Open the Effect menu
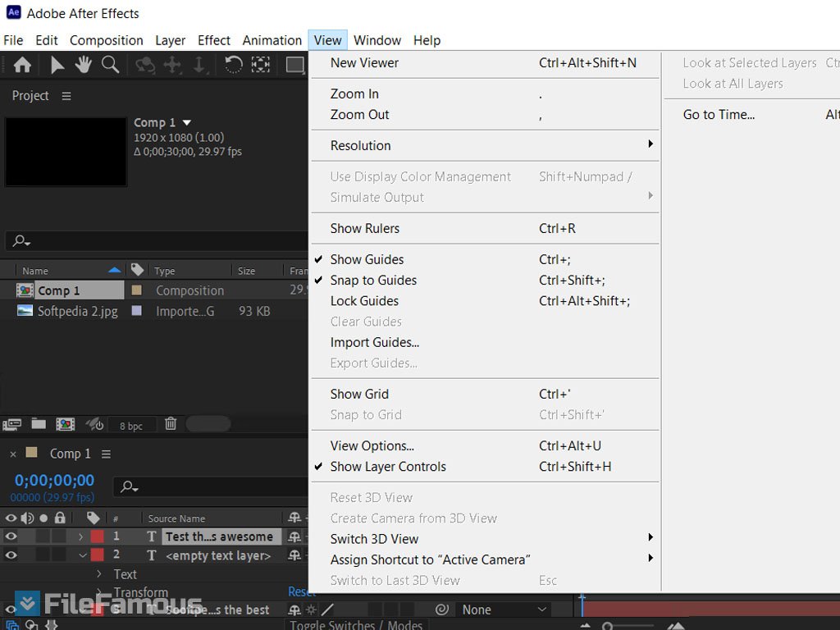Screen dimensions: 840x630 214,41
